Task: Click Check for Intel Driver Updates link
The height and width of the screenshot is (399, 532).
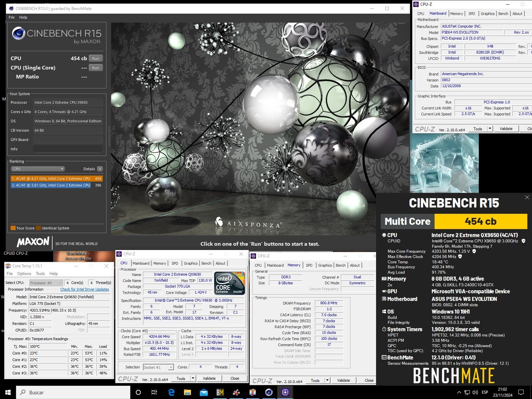Action: [84, 289]
